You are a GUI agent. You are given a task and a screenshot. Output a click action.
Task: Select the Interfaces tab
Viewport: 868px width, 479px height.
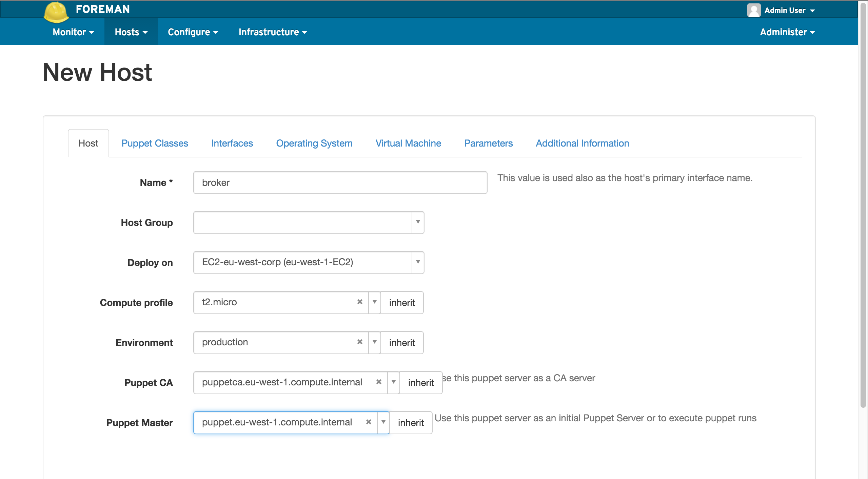[x=232, y=143]
